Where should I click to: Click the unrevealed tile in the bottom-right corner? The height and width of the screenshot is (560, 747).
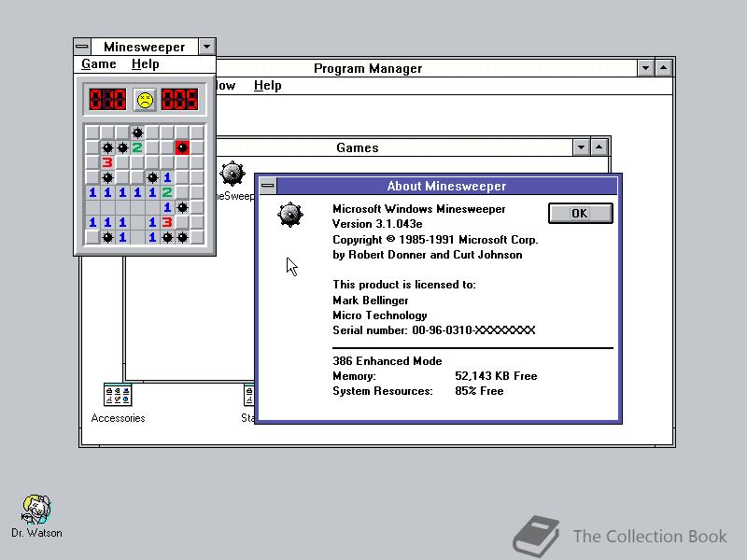click(x=197, y=237)
